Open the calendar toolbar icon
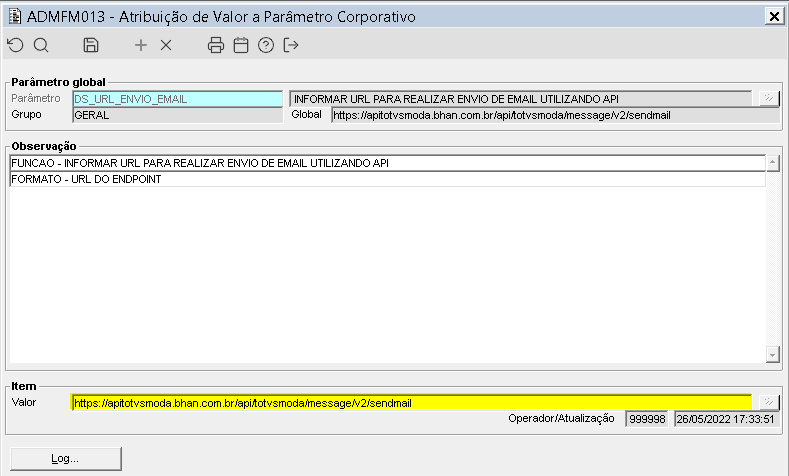Image resolution: width=789 pixels, height=476 pixels. click(x=241, y=45)
